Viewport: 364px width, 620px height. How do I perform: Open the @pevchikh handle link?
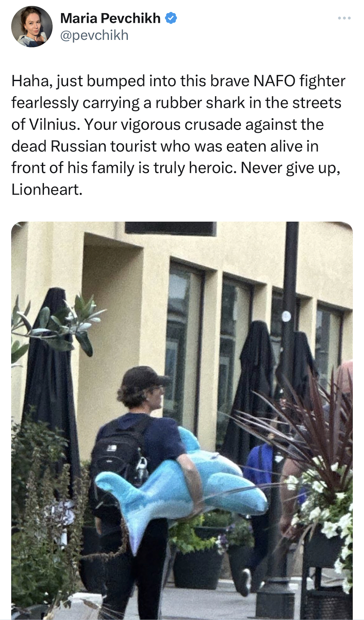tap(94, 35)
